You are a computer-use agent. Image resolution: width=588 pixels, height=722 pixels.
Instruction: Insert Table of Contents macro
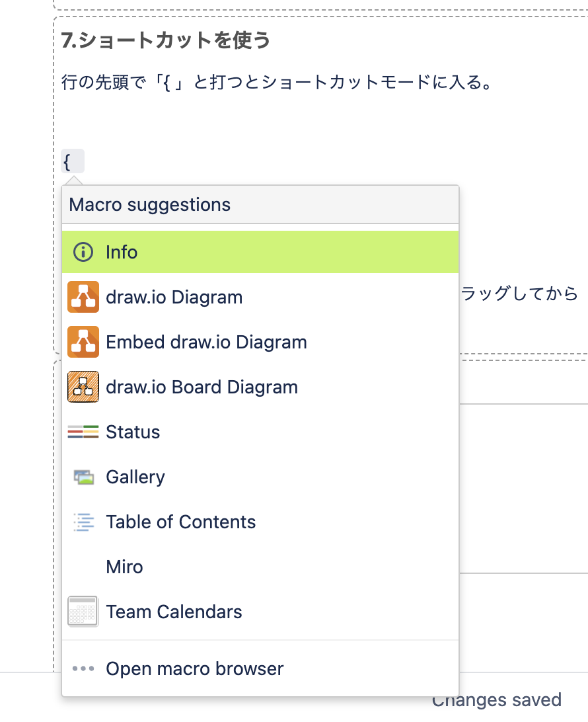coord(260,522)
